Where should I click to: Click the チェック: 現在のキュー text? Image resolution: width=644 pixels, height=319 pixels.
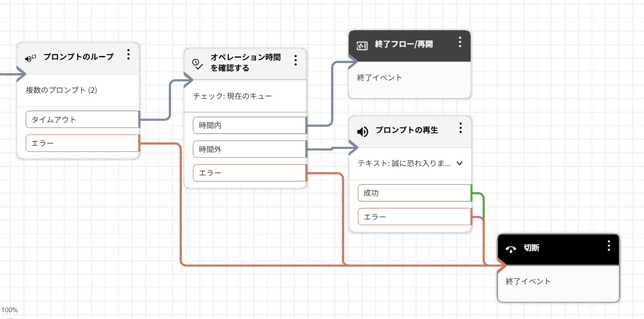click(x=232, y=96)
